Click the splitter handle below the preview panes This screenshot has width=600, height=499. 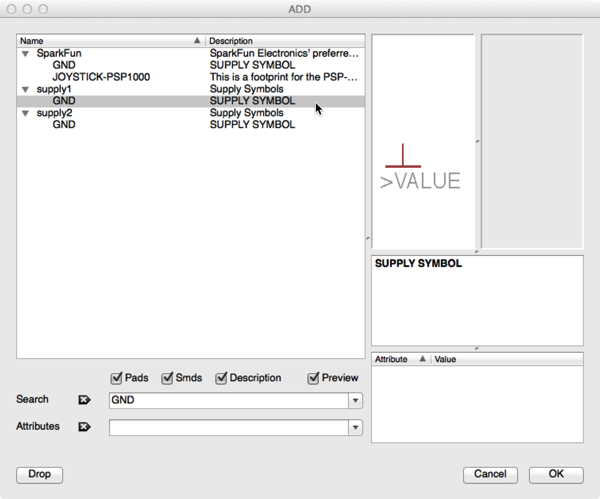point(477,252)
